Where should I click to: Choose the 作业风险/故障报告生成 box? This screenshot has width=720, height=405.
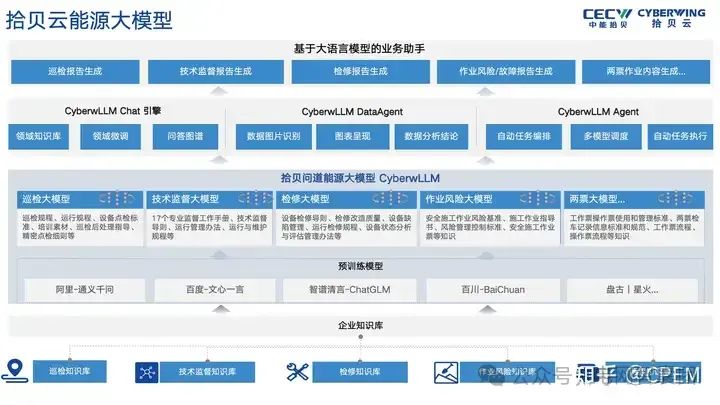click(506, 72)
